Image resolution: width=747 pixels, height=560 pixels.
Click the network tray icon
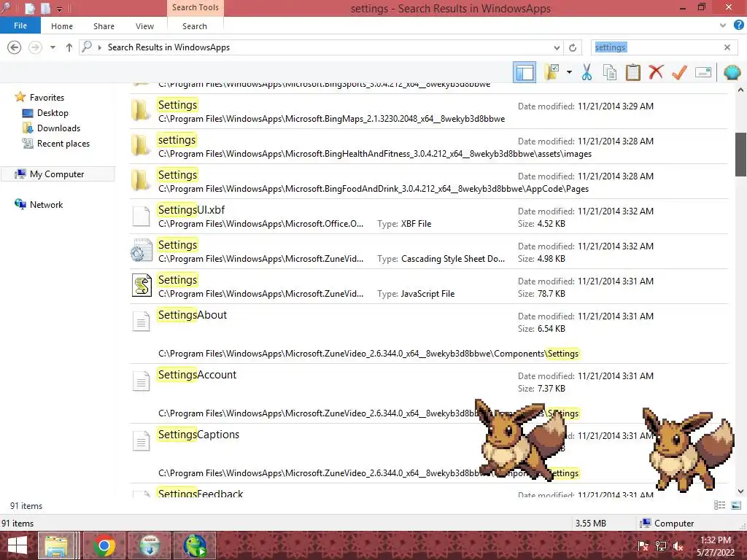tap(661, 546)
